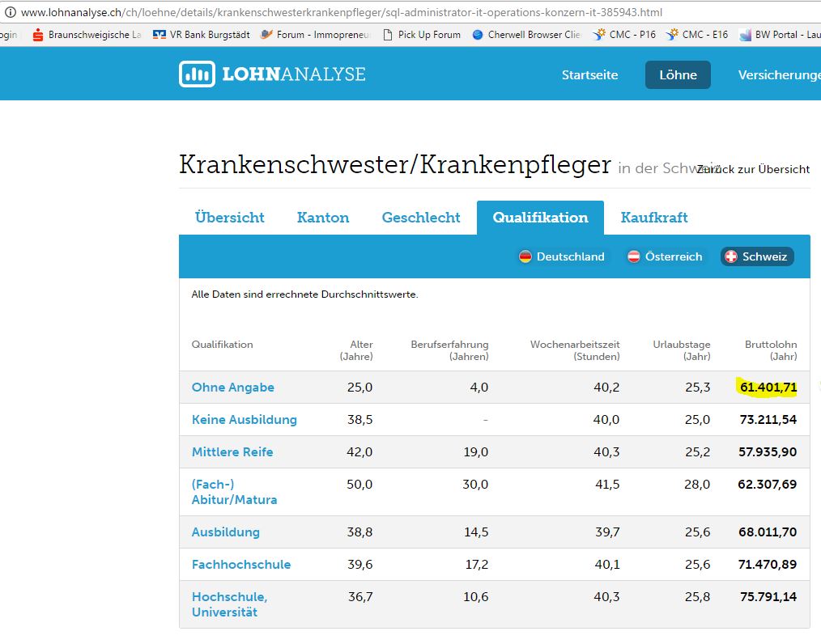Screen dimensions: 821x644
Task: Open the Braunschweigische Landessparkasse bookmark
Action: [x=87, y=35]
